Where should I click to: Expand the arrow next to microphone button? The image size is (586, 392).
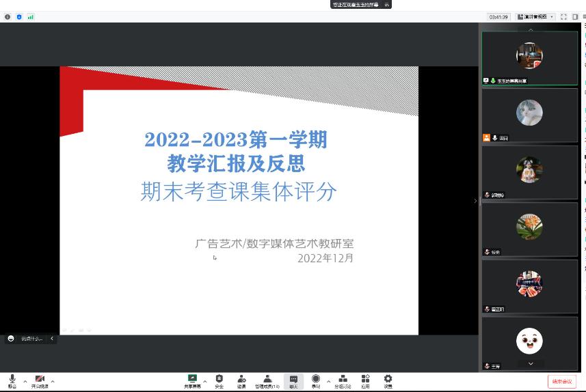pos(25,381)
